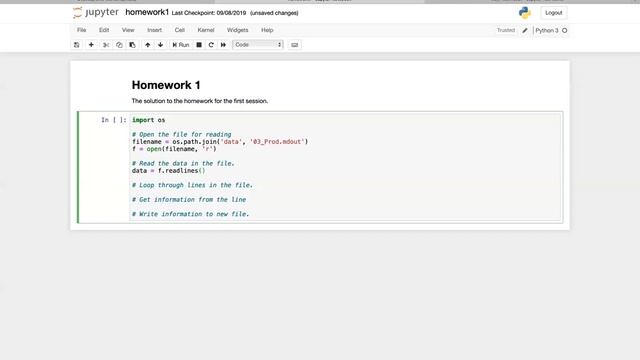Restart kernel and rerun all cells
The image size is (640, 360).
point(223,45)
